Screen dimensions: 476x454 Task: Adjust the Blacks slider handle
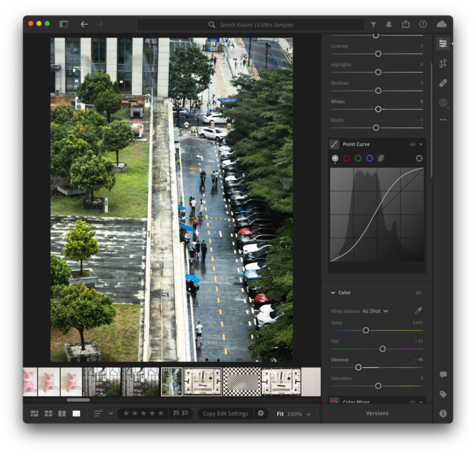[376, 128]
